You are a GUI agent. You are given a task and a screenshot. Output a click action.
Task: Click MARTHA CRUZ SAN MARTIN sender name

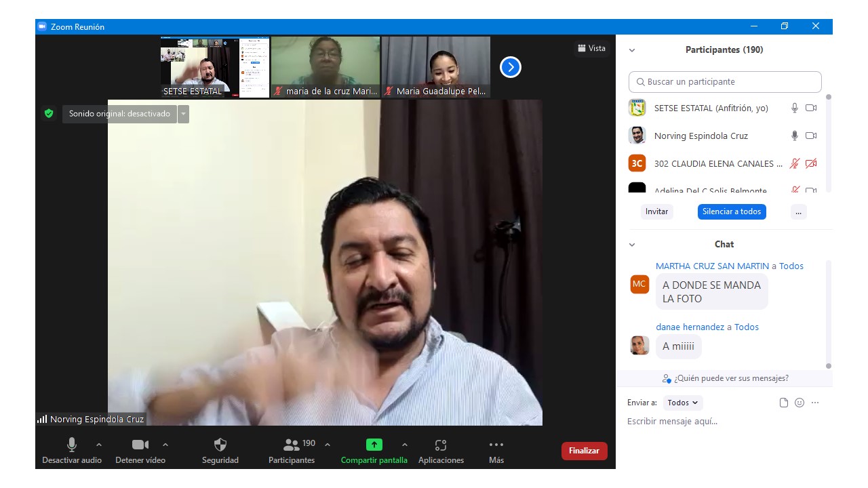coord(712,266)
